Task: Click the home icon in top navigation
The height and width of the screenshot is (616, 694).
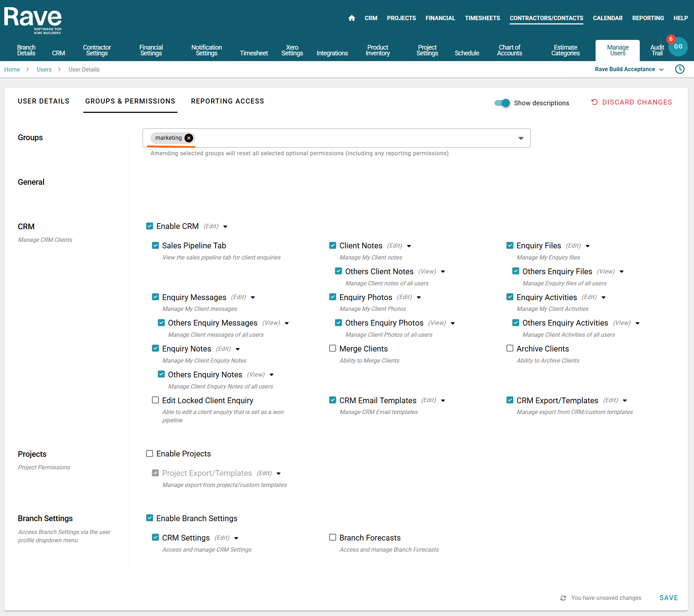Action: pyautogui.click(x=352, y=18)
